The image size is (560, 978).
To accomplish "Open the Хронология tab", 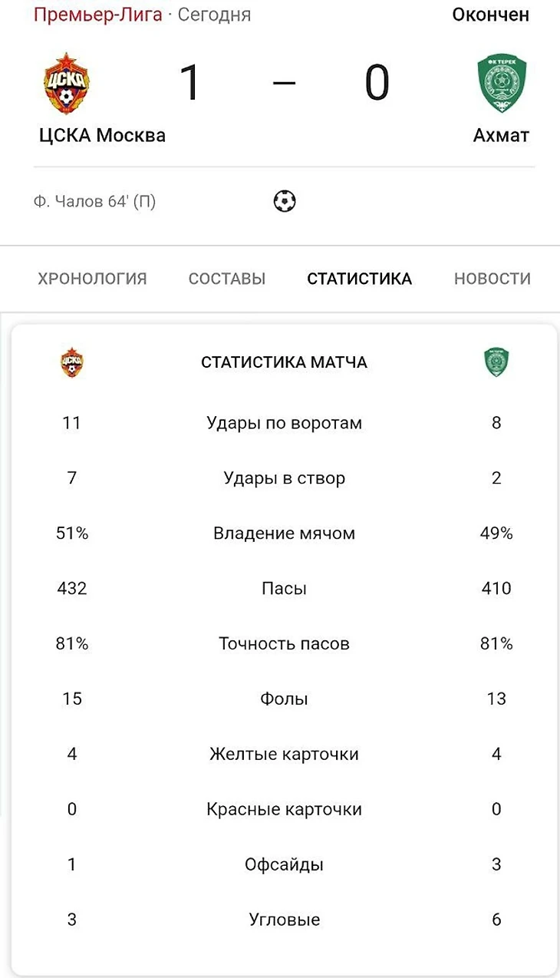I will coord(92,279).
